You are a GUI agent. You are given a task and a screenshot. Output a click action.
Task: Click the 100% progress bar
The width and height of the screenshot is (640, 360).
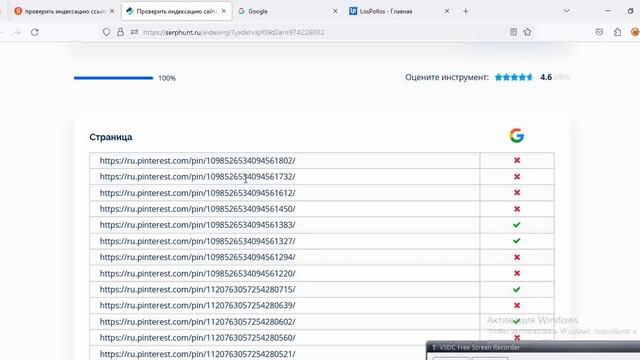tap(113, 78)
